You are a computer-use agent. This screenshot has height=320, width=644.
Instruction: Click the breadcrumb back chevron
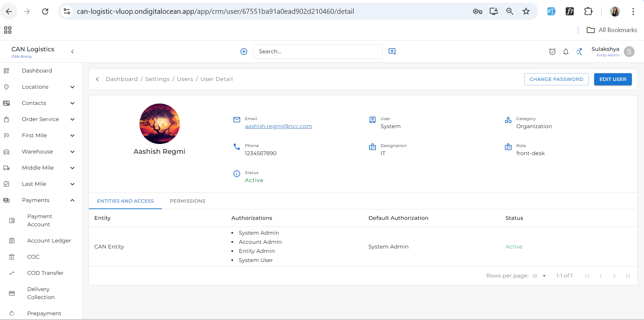coord(97,79)
